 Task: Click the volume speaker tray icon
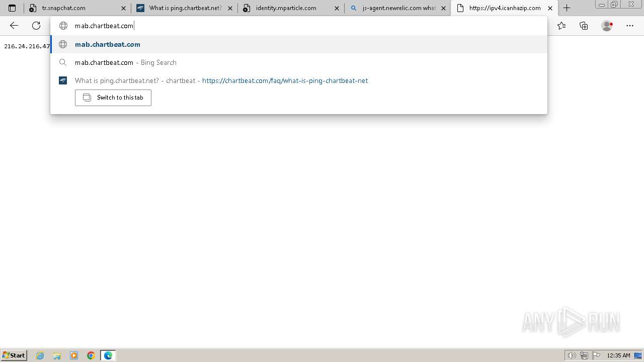coord(572,355)
